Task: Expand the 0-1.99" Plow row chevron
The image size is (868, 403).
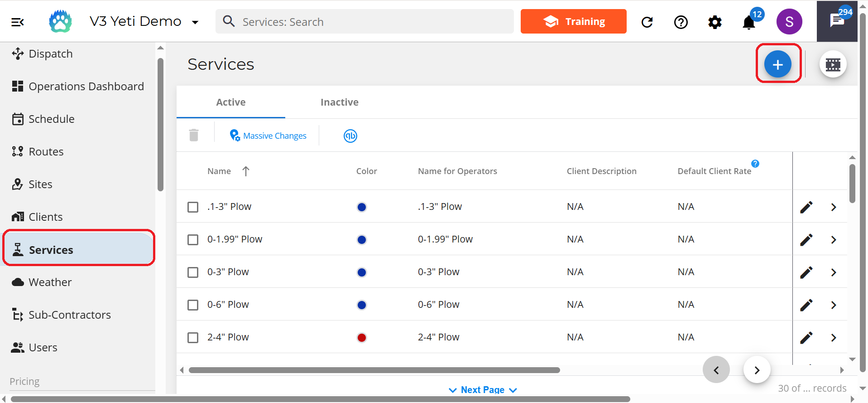Action: pos(834,240)
